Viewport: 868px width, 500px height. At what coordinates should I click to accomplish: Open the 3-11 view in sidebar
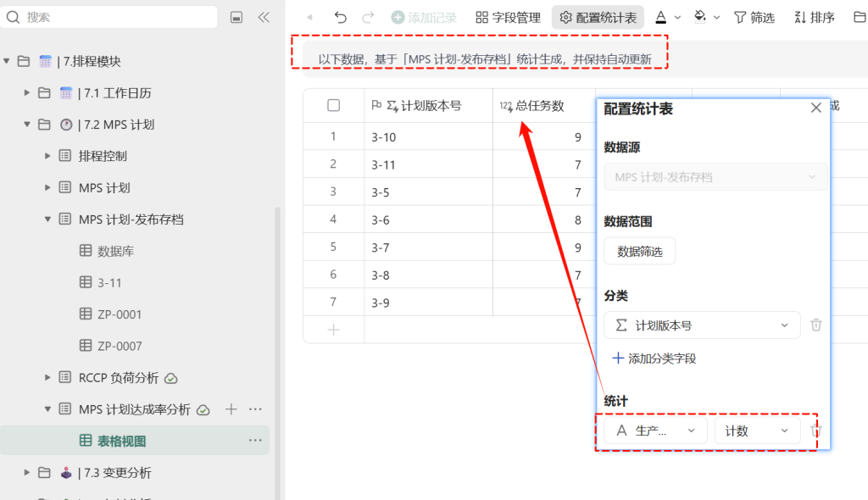(x=109, y=282)
